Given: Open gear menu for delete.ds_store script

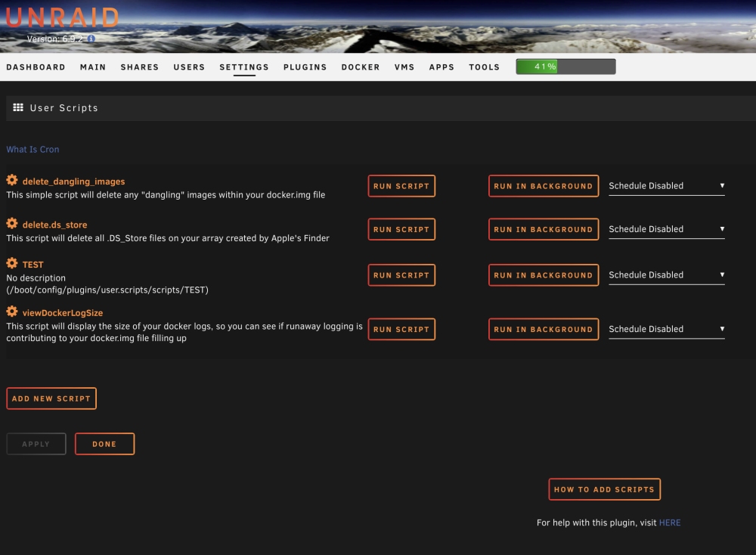Looking at the screenshot, I should click(12, 224).
